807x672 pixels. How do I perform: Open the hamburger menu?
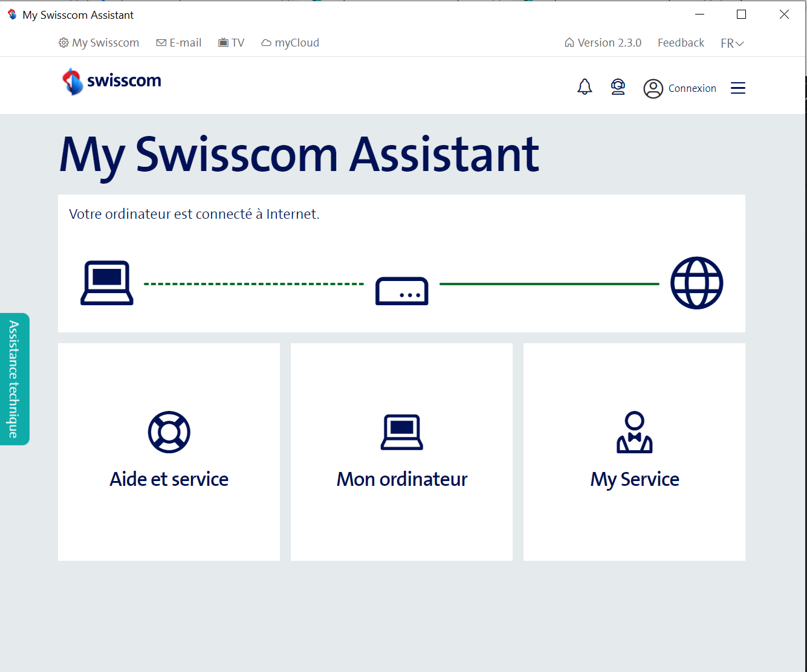tap(737, 88)
